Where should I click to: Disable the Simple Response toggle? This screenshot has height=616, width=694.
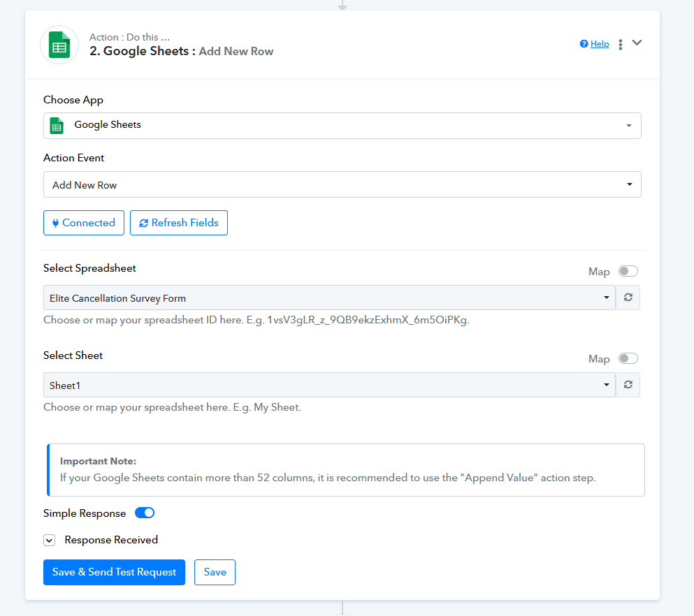tap(145, 513)
